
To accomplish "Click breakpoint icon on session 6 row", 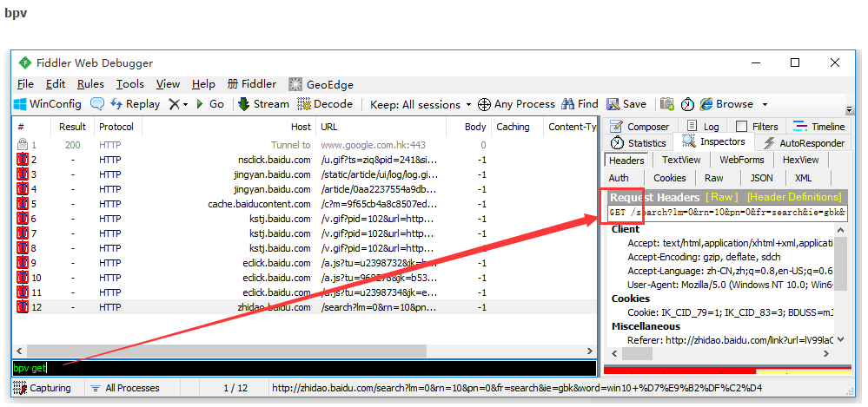I will click(x=23, y=219).
